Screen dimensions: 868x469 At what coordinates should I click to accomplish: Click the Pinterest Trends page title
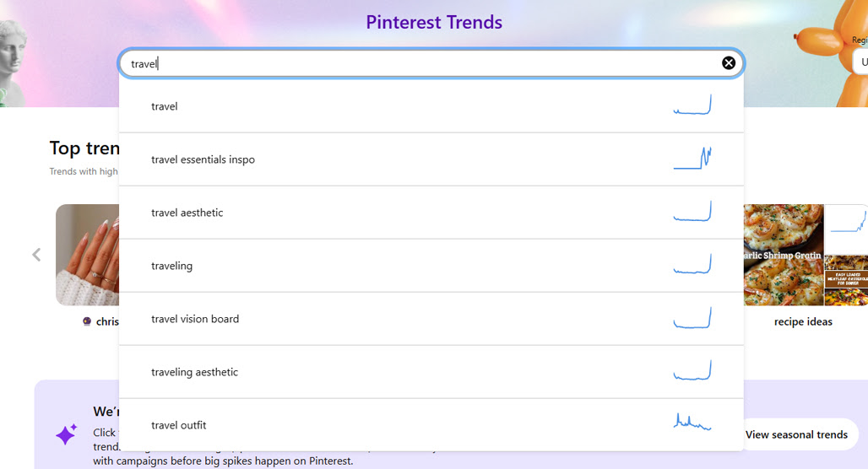click(434, 22)
